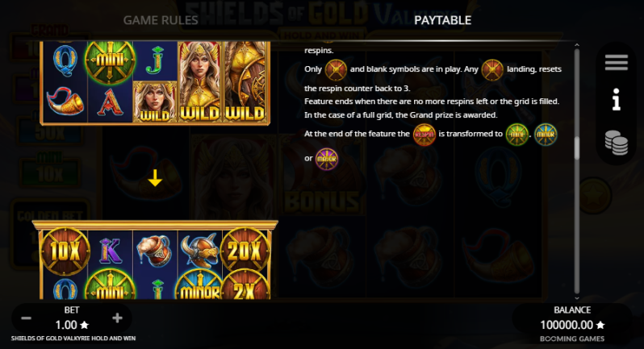Click the purple Major shield icon
The width and height of the screenshot is (644, 349).
pos(327,159)
